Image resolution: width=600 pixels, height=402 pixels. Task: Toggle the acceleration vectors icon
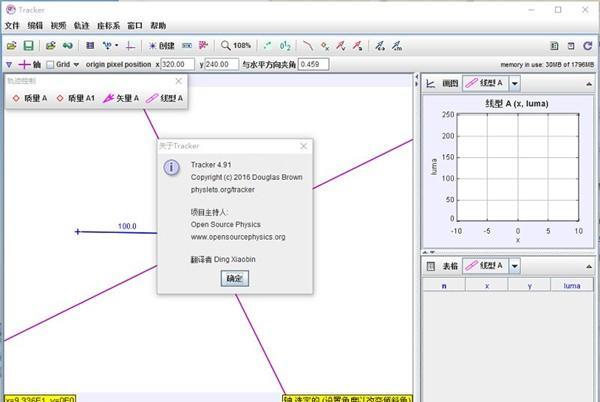[x=357, y=46]
